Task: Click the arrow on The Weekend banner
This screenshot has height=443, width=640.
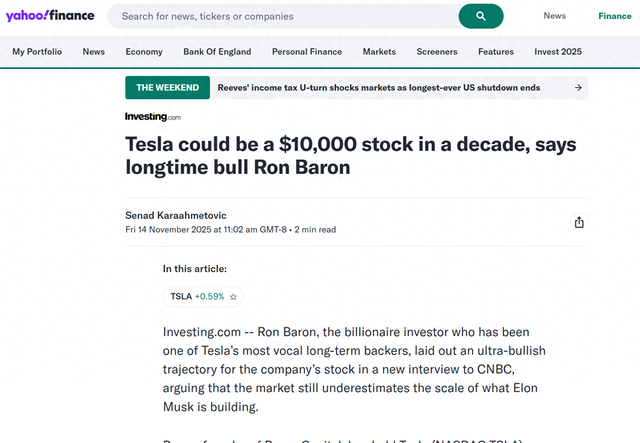Action: coord(578,88)
